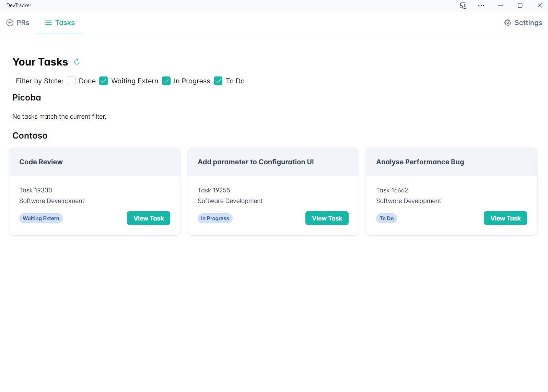Viewport: 548px width, 392px height.
Task: Maximize the DevTracker window
Action: point(520,5)
